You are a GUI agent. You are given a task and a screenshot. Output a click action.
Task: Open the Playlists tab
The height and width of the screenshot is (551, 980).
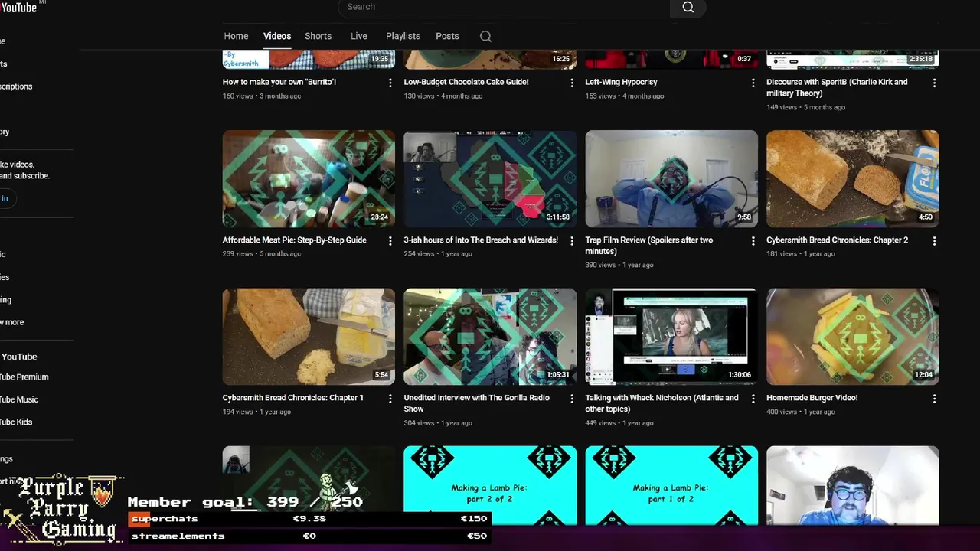click(403, 36)
